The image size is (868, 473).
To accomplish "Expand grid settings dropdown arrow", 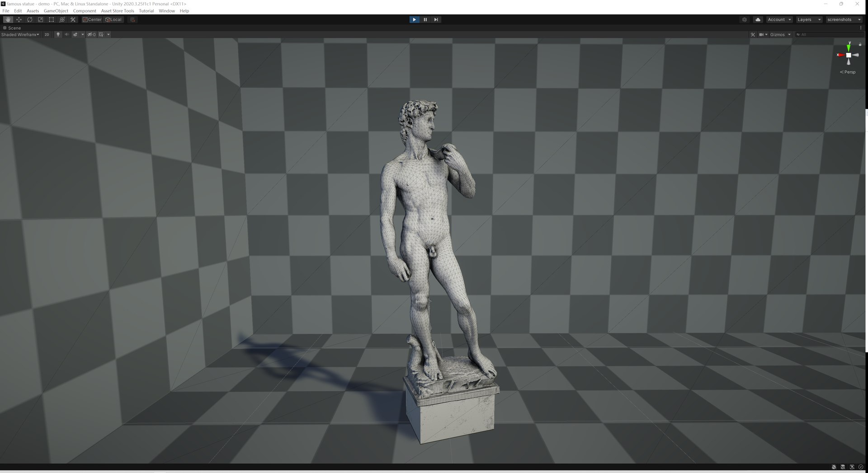I will pyautogui.click(x=108, y=34).
